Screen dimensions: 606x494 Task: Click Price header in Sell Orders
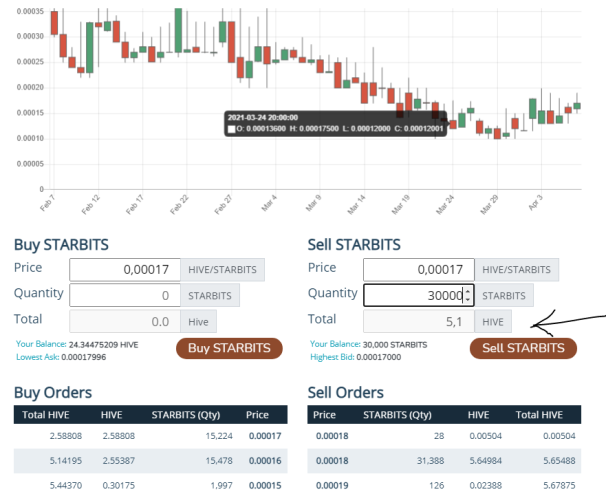pyautogui.click(x=324, y=415)
